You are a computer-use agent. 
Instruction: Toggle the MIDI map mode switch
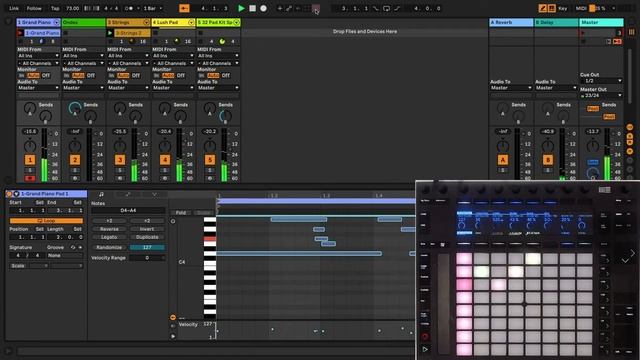(581, 8)
